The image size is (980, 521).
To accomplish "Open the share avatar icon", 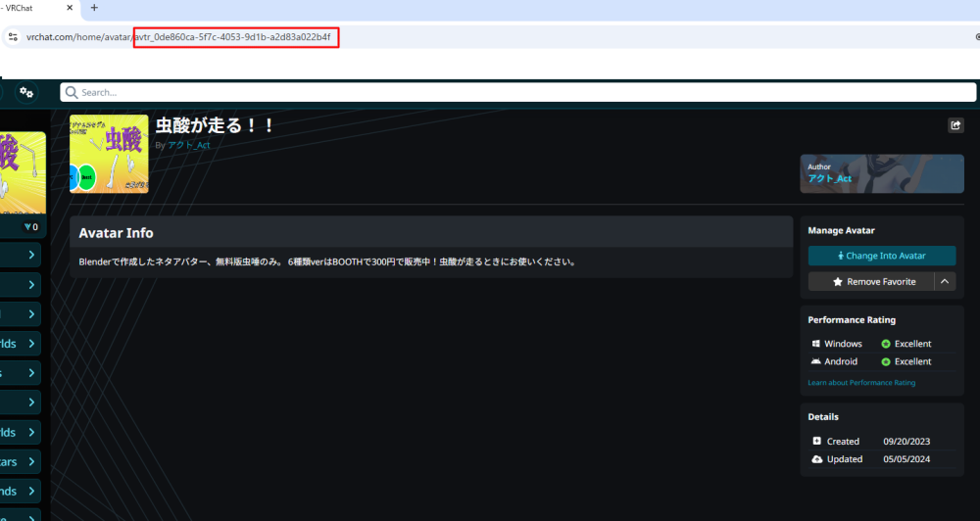I will tap(955, 125).
